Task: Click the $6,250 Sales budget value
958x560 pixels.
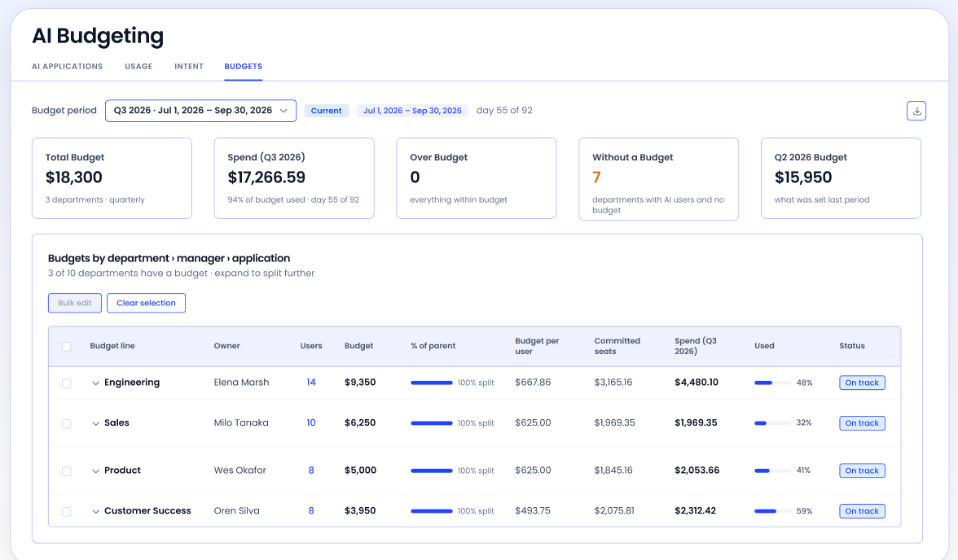Action: [360, 422]
